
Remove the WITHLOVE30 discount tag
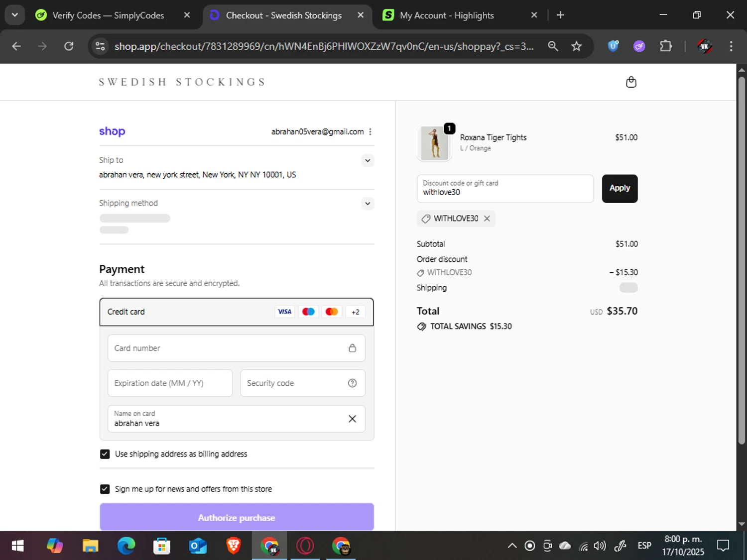pyautogui.click(x=487, y=219)
